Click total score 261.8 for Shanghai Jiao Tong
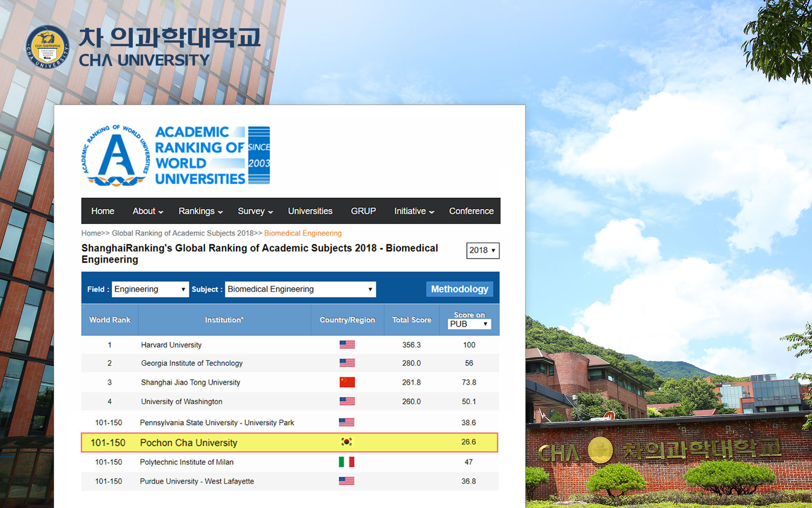The height and width of the screenshot is (508, 812). (411, 382)
